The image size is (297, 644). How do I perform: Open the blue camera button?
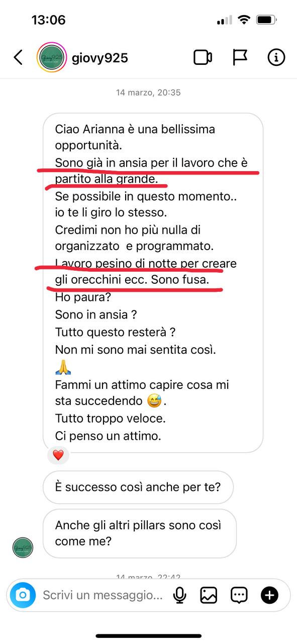[23, 596]
